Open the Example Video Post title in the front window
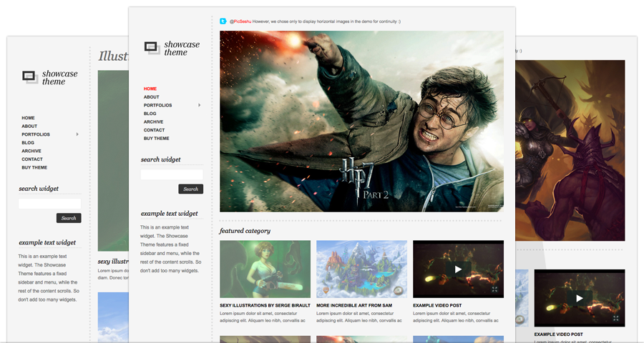This screenshot has width=644, height=343. (x=437, y=305)
